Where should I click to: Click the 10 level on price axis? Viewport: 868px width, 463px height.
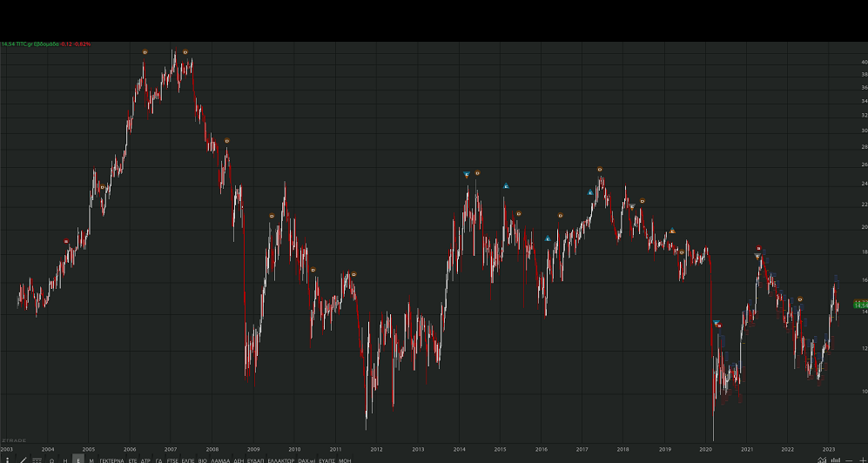pos(864,391)
